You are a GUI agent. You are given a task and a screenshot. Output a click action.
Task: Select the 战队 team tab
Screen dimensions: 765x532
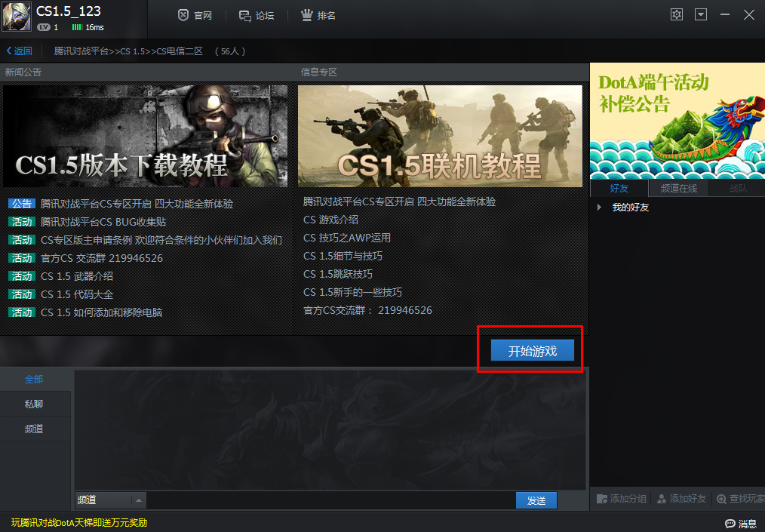point(737,188)
